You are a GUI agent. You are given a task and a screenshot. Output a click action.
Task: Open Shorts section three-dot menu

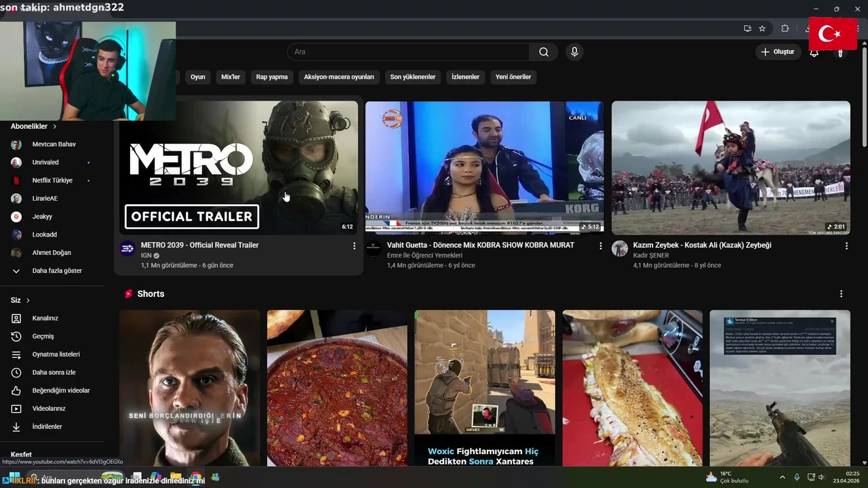[841, 294]
